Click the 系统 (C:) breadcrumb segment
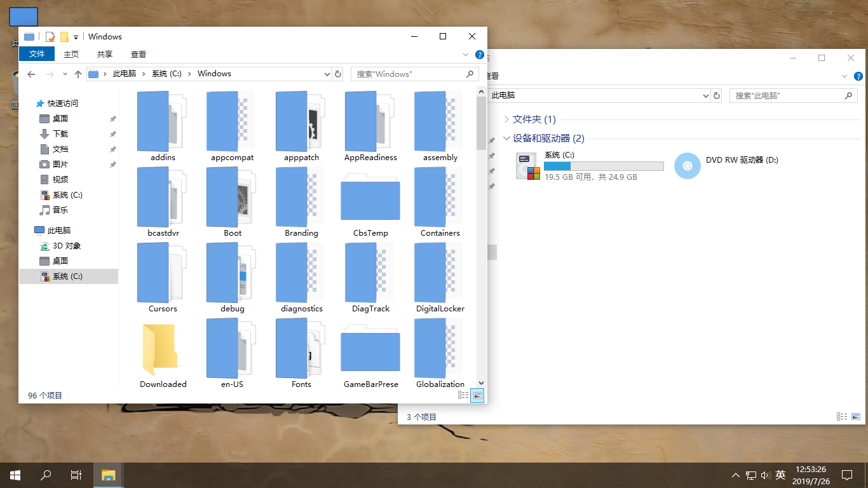Image resolution: width=868 pixels, height=488 pixels. tap(166, 74)
